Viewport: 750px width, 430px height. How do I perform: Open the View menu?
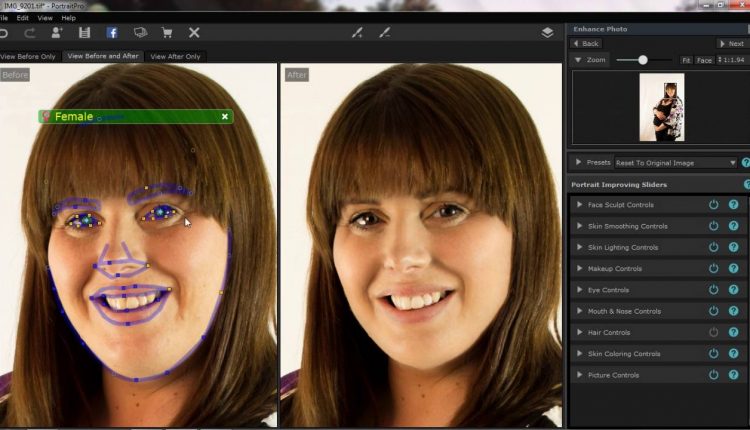coord(45,18)
